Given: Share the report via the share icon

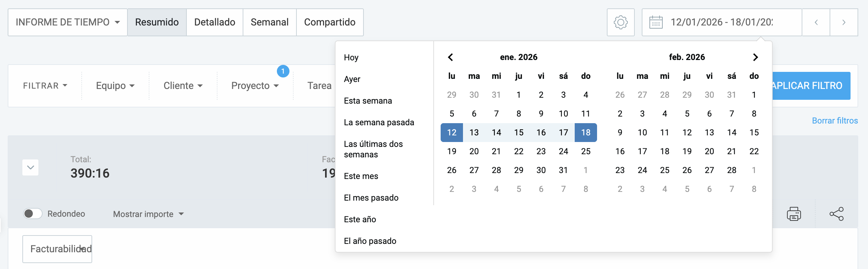Looking at the screenshot, I should pyautogui.click(x=837, y=214).
